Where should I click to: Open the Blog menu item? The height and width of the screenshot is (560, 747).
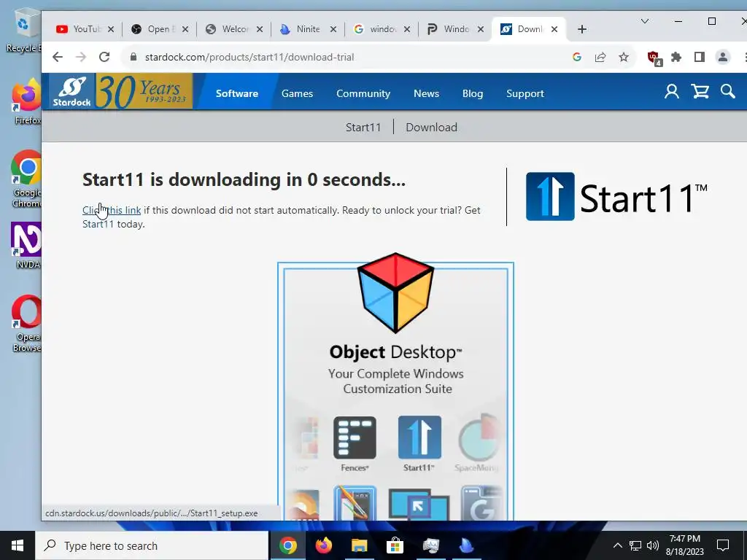coord(473,93)
